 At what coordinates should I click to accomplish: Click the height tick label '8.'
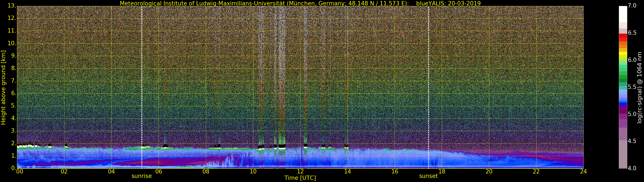coord(14,68)
